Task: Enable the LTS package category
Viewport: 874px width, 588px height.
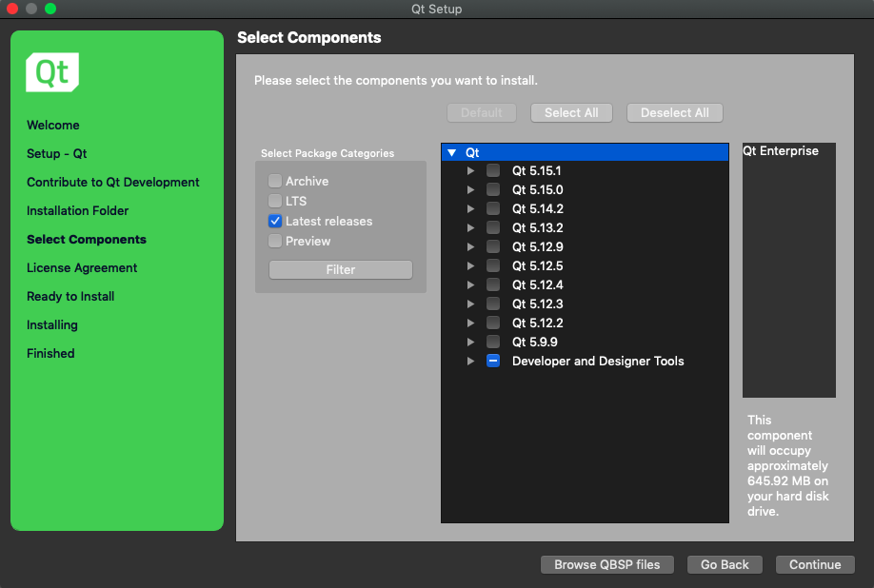Action: 275,201
